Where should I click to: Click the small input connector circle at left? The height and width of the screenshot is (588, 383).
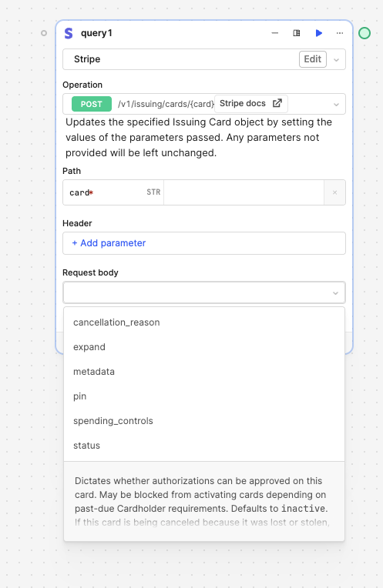44,33
